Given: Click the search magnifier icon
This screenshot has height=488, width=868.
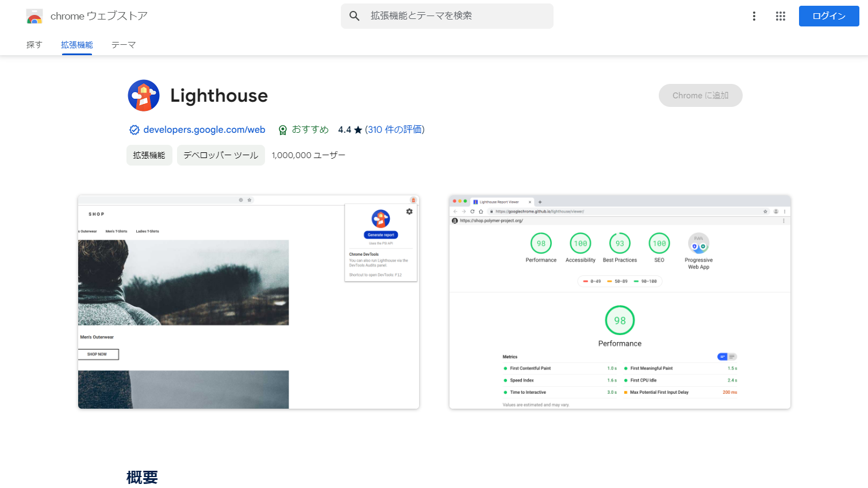Looking at the screenshot, I should point(355,16).
